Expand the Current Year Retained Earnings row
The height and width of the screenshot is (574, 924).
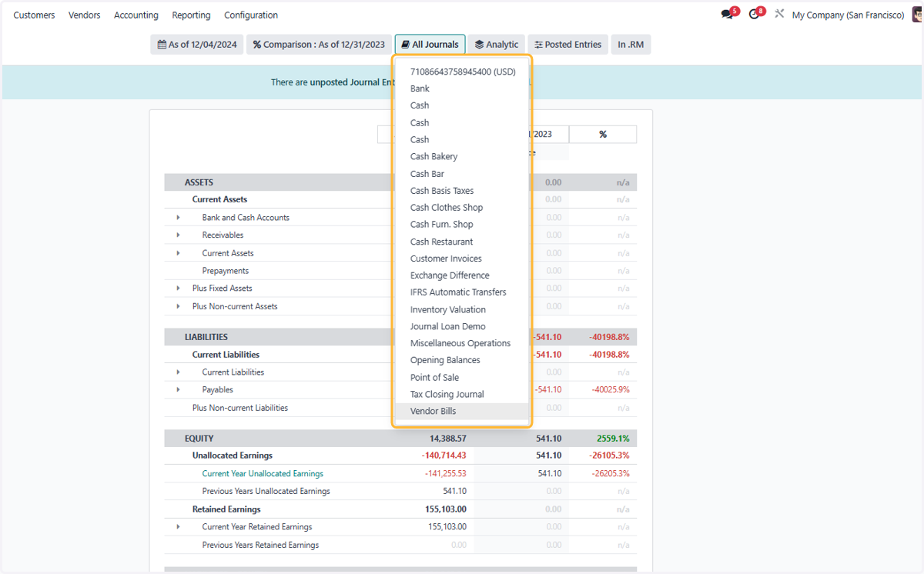tap(178, 527)
